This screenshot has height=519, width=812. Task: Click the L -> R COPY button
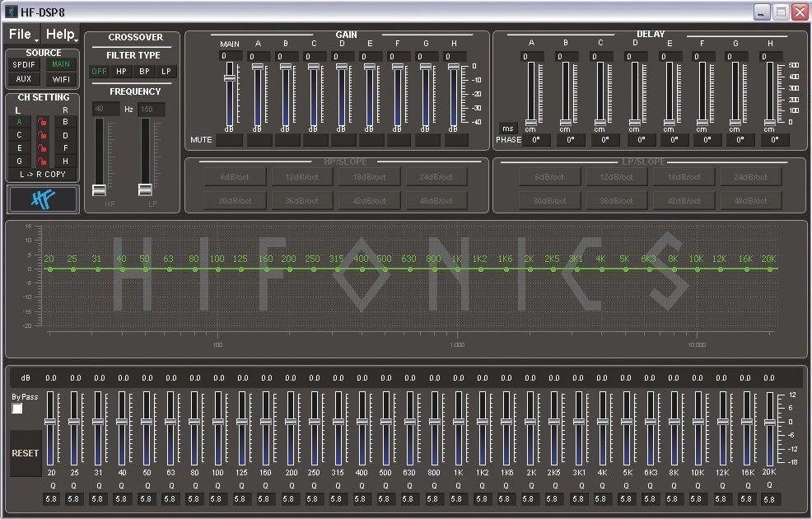pos(43,175)
